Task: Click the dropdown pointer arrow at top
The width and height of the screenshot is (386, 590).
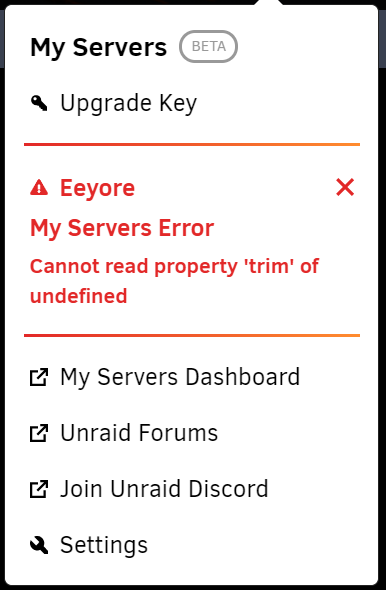Action: pyautogui.click(x=269, y=3)
